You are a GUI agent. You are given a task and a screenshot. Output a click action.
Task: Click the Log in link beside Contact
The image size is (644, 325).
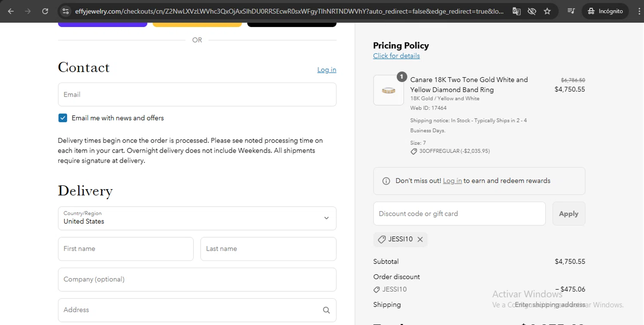click(326, 70)
